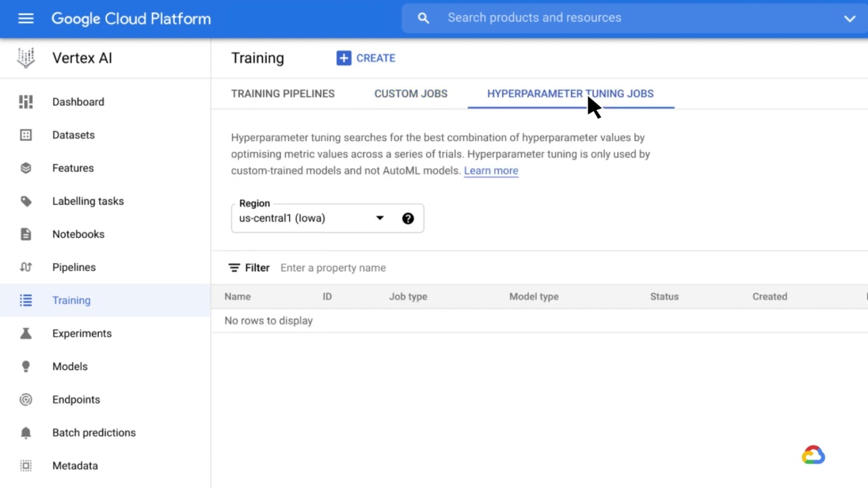Follow the Learn more link
This screenshot has width=868, height=488.
(491, 171)
